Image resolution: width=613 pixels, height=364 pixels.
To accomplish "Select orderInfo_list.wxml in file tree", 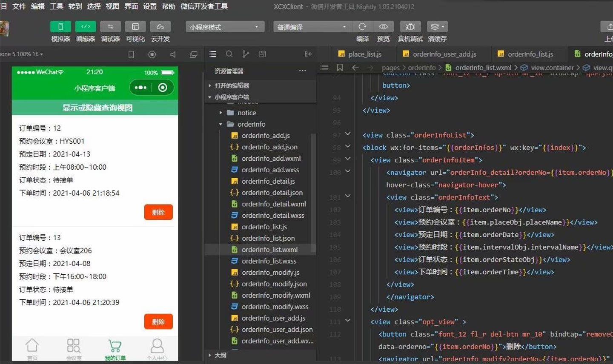I will tap(269, 250).
